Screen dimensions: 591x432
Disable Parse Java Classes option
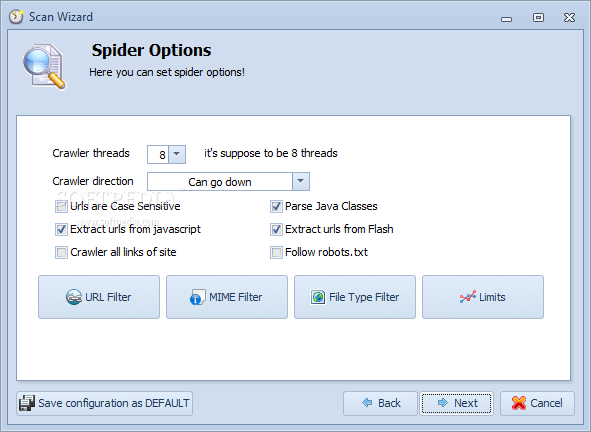point(276,206)
